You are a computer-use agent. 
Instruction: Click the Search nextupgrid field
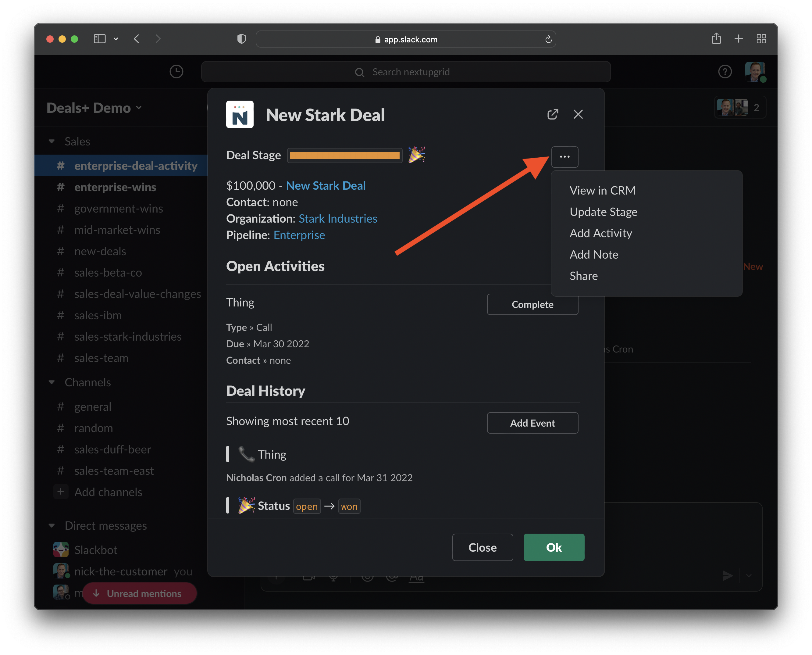coord(405,72)
